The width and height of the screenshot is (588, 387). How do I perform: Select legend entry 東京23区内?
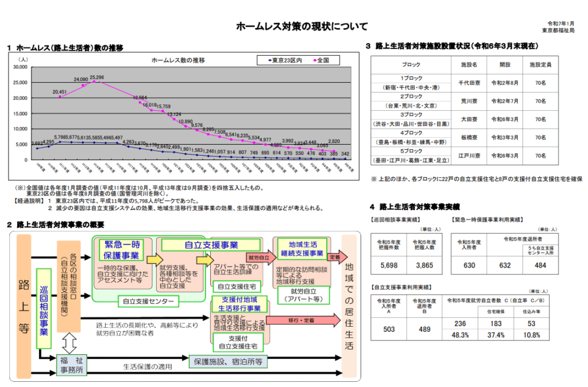pyautogui.click(x=285, y=60)
